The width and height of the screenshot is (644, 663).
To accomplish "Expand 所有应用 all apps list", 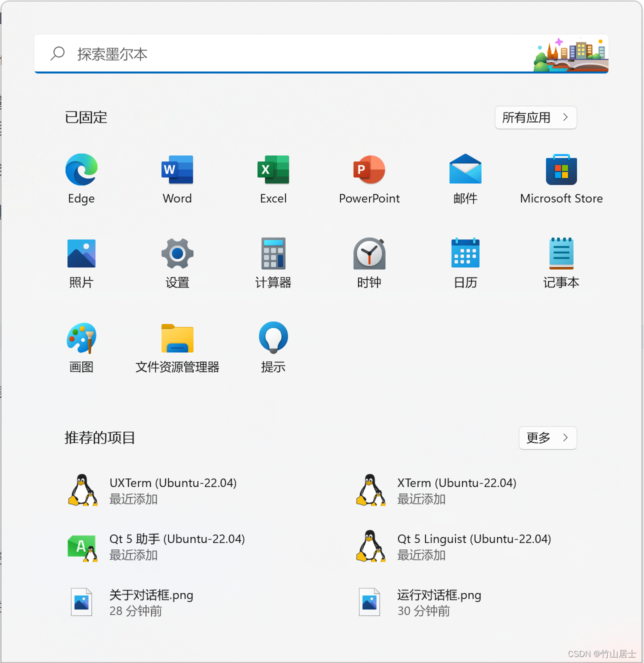I will [536, 117].
